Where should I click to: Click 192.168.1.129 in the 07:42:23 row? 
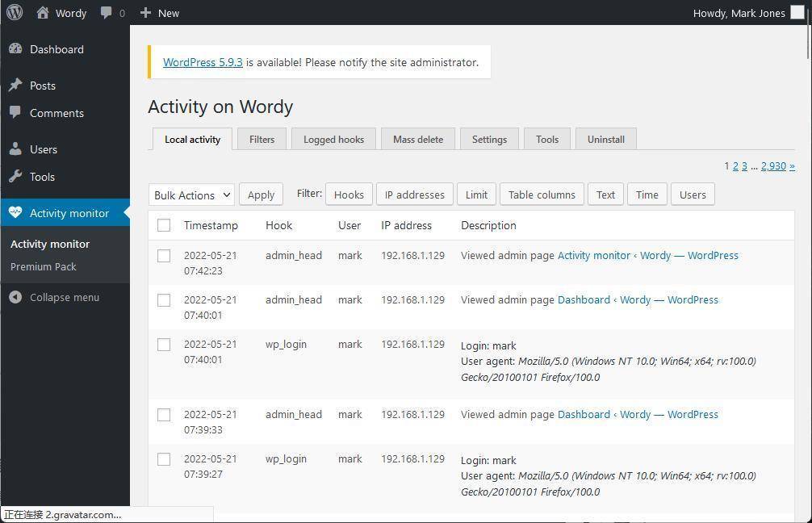(412, 255)
